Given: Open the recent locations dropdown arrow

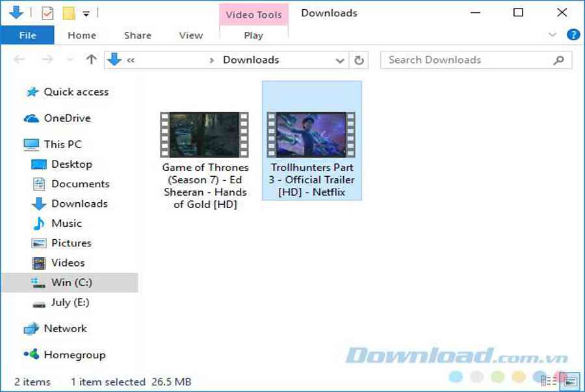Looking at the screenshot, I should coord(70,60).
